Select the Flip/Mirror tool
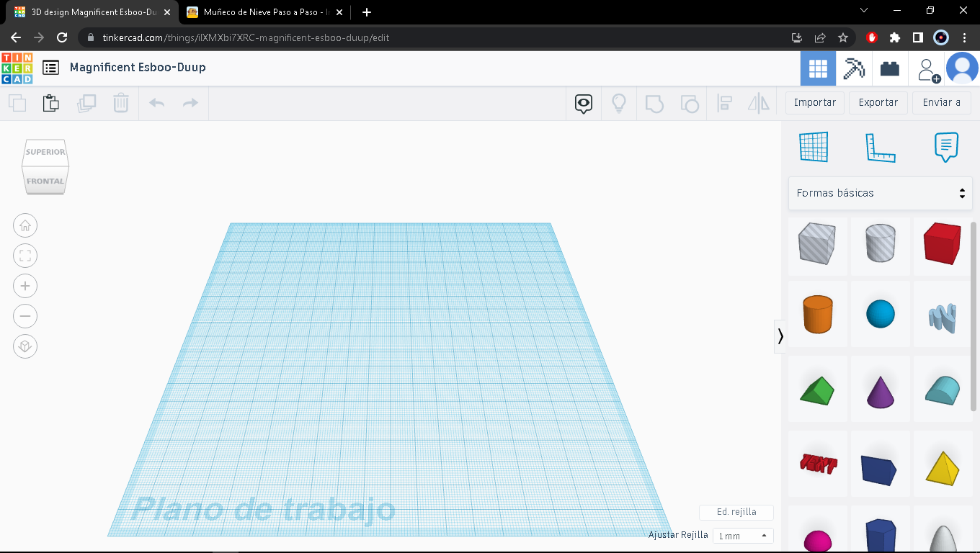Image resolution: width=980 pixels, height=553 pixels. click(x=757, y=103)
